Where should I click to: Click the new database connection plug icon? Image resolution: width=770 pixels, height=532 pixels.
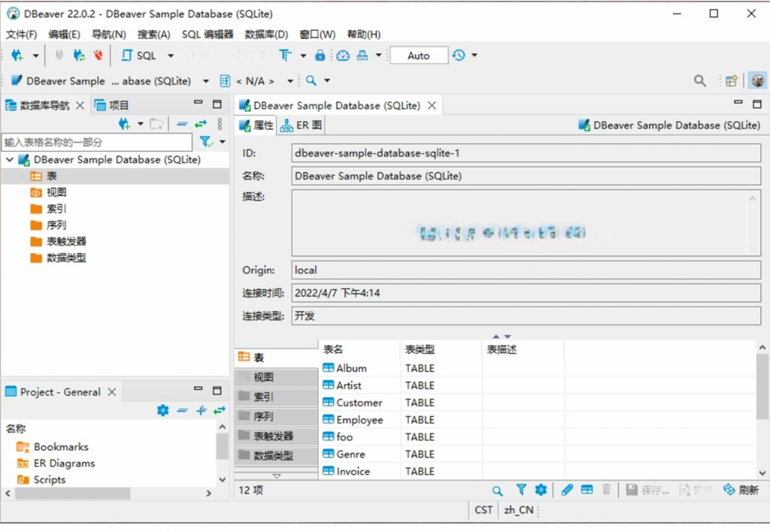(x=17, y=56)
